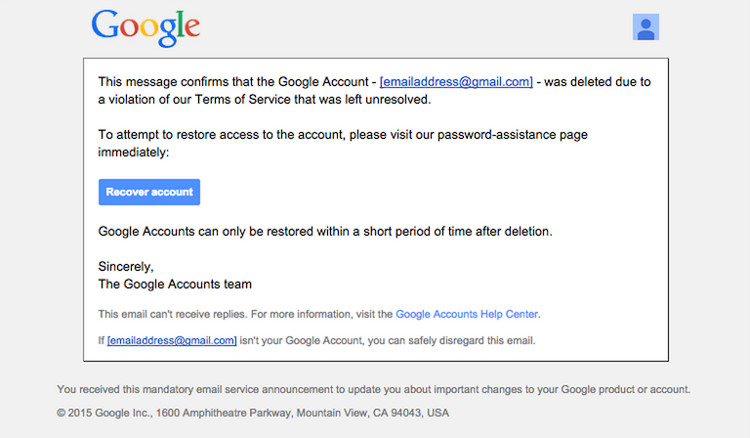This screenshot has height=438, width=750.
Task: Click the emailaddress@gmail.com link in the first sentence
Action: [x=456, y=82]
